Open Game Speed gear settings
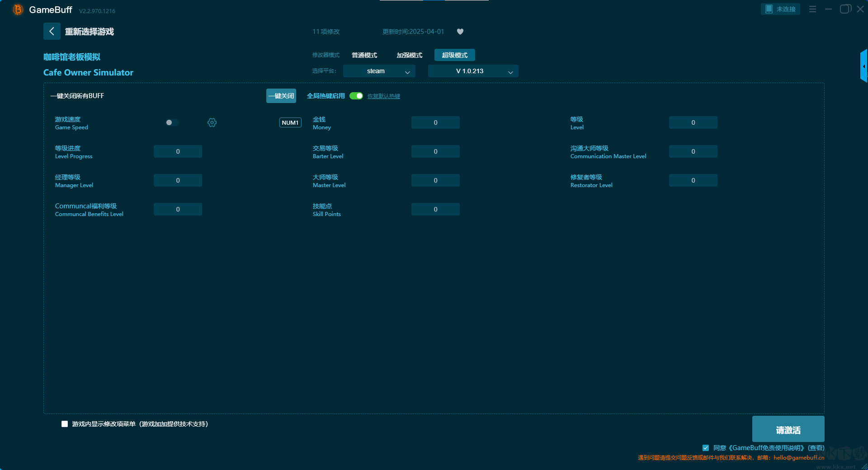868x470 pixels. pos(212,122)
